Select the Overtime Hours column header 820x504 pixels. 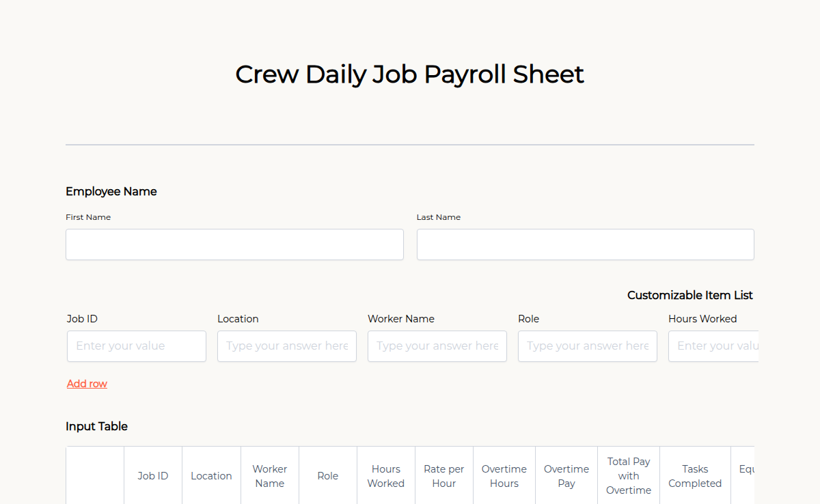[504, 475]
